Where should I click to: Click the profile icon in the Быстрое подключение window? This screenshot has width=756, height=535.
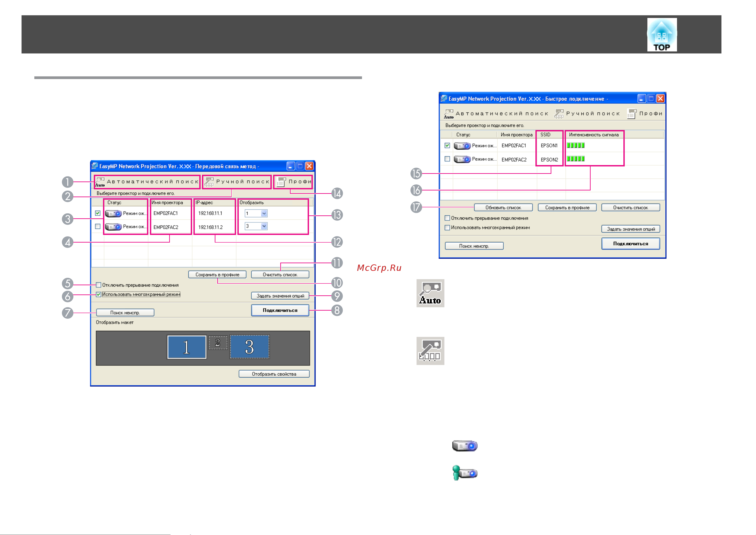point(632,114)
